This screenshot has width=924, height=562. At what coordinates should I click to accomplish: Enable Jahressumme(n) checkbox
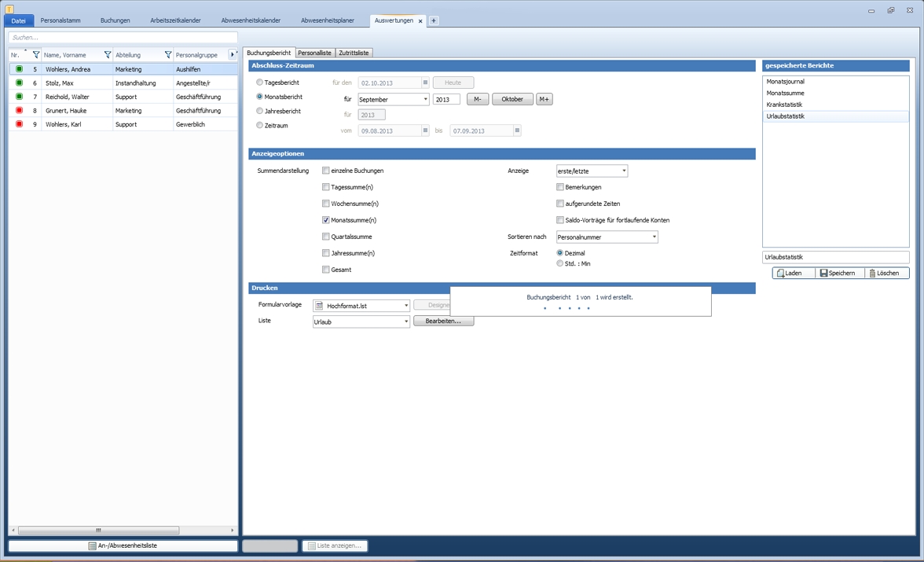[x=326, y=253]
